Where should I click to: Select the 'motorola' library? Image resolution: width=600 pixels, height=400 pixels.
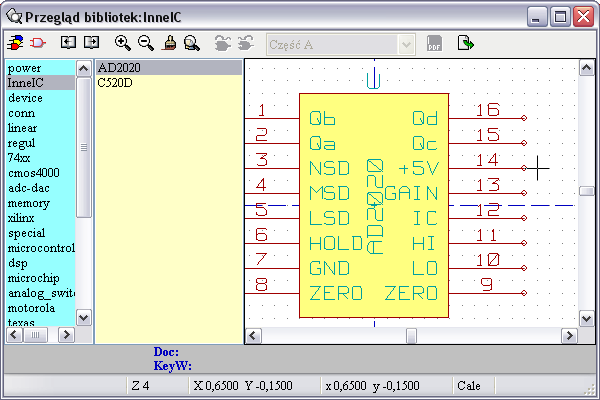41,308
